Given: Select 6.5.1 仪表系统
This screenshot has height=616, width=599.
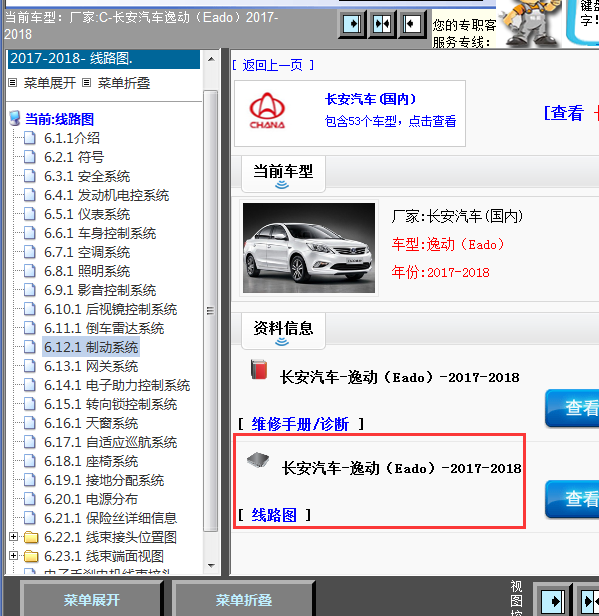Looking at the screenshot, I should [87, 214].
